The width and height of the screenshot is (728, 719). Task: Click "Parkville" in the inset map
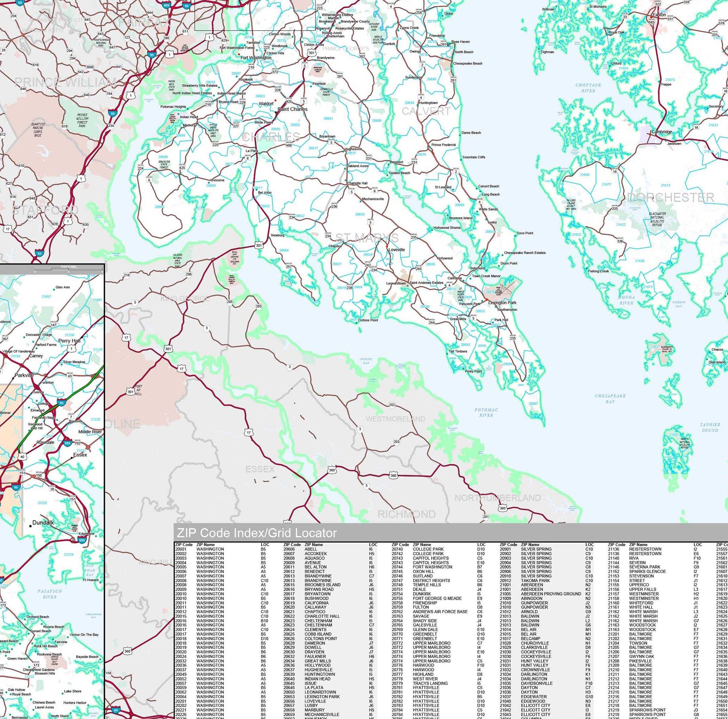pos(24,375)
